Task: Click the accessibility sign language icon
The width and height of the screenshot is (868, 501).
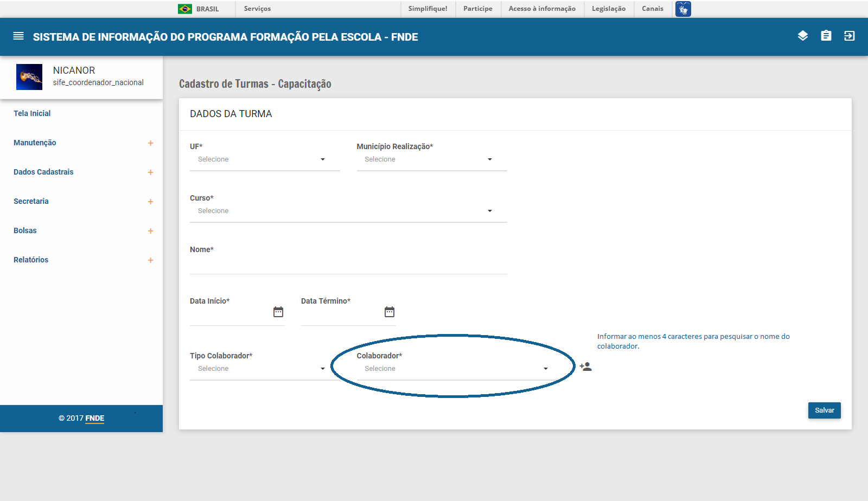Action: coord(683,9)
